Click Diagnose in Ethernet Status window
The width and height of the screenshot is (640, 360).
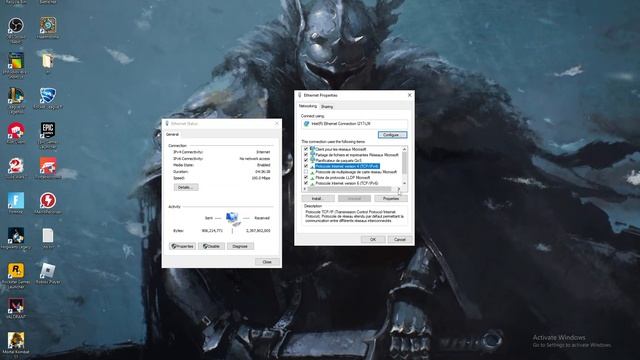coord(240,246)
